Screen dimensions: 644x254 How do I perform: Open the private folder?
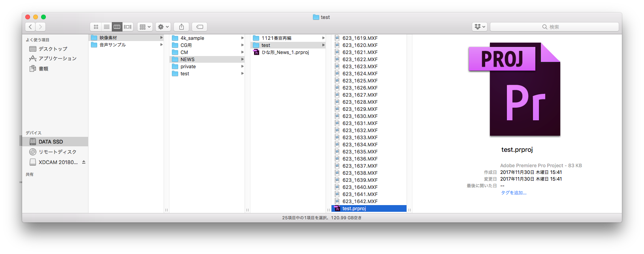click(x=207, y=67)
